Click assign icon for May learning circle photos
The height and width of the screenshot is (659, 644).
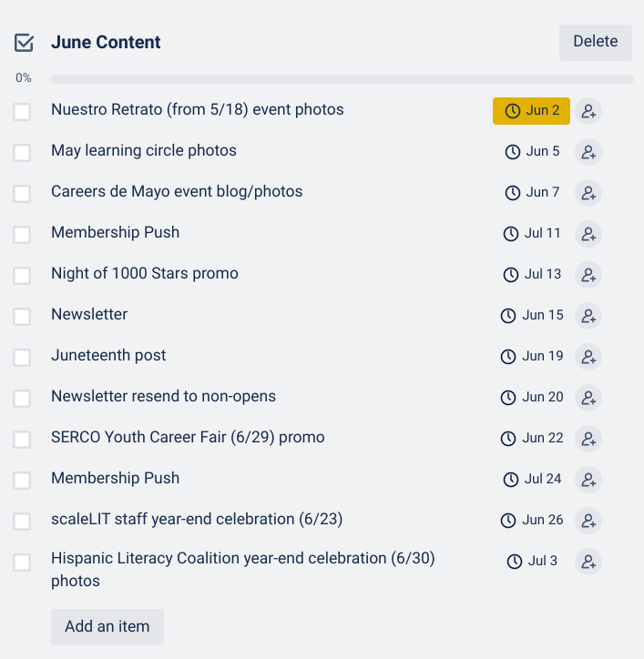(x=588, y=152)
